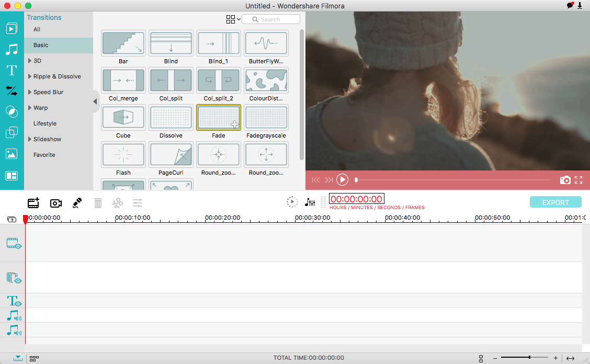The width and height of the screenshot is (590, 364).
Task: Collapse the category panel with the left arrow
Action: [x=95, y=101]
